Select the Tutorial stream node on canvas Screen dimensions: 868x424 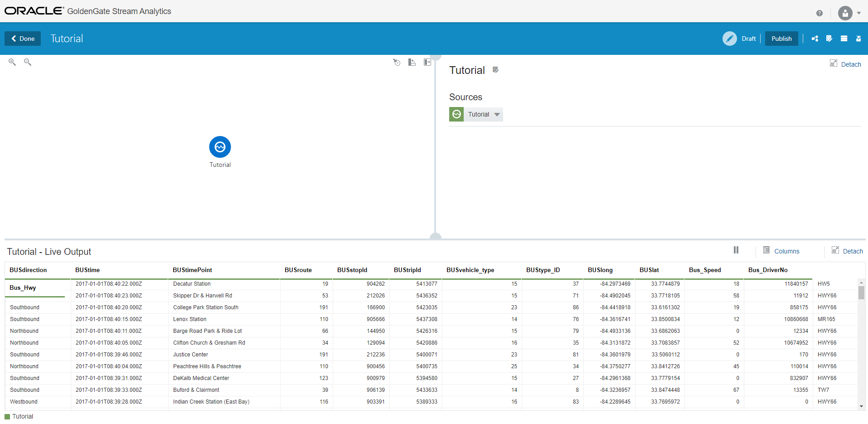(220, 147)
